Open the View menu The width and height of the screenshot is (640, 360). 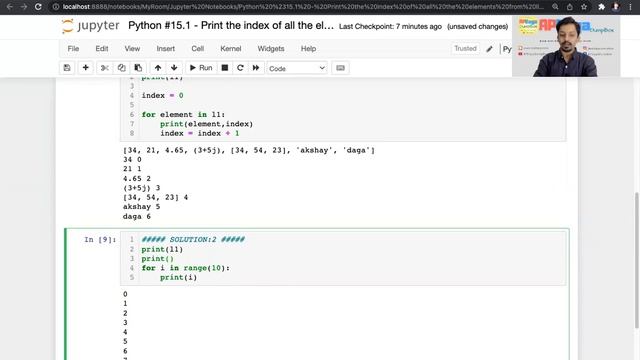pyautogui.click(x=132, y=49)
